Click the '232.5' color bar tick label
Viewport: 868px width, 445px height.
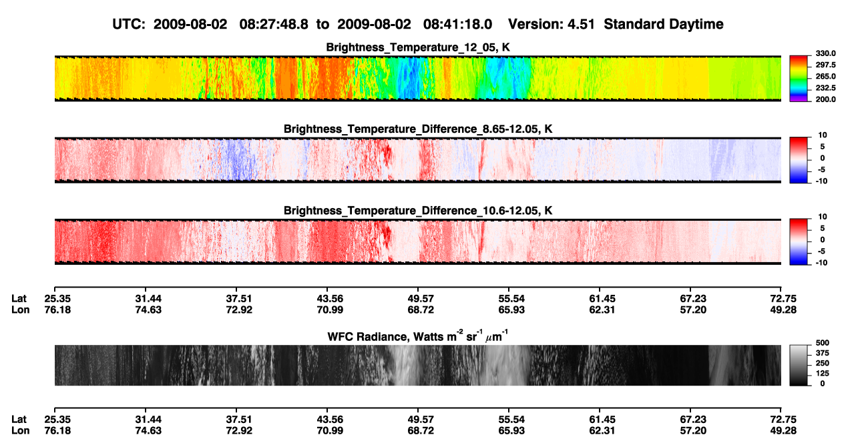click(825, 88)
